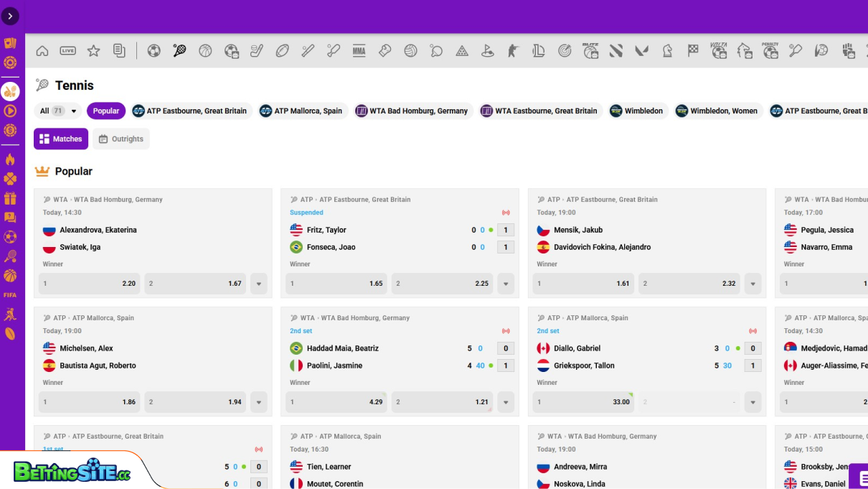The height and width of the screenshot is (489, 868).
Task: Switch to the Outrights tab
Action: [x=121, y=139]
